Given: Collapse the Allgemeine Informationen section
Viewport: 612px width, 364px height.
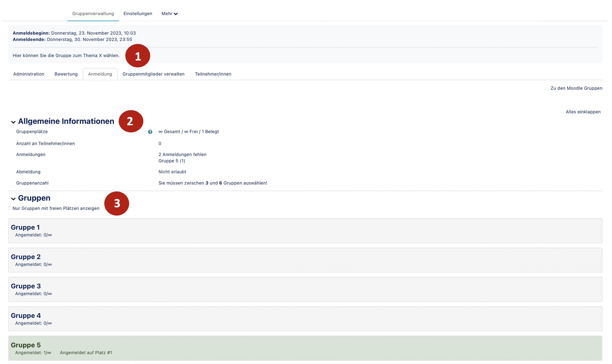Looking at the screenshot, I should (13, 122).
